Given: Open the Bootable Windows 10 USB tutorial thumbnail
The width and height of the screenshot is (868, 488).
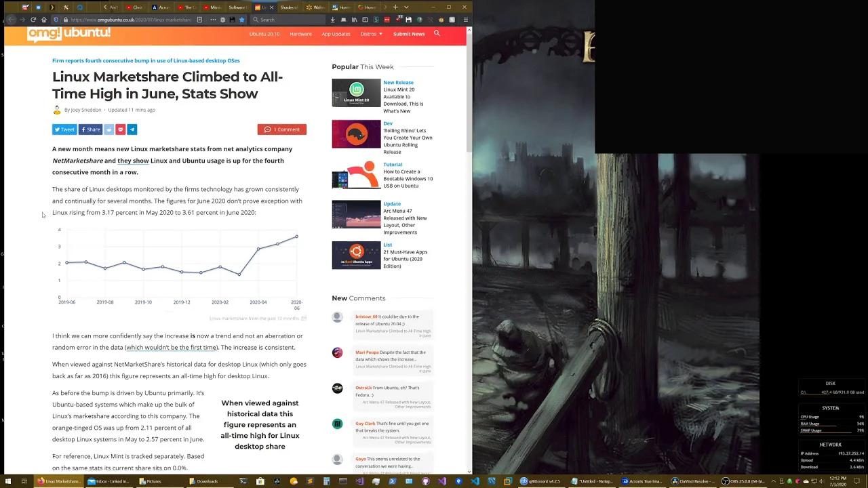Looking at the screenshot, I should 356,175.
